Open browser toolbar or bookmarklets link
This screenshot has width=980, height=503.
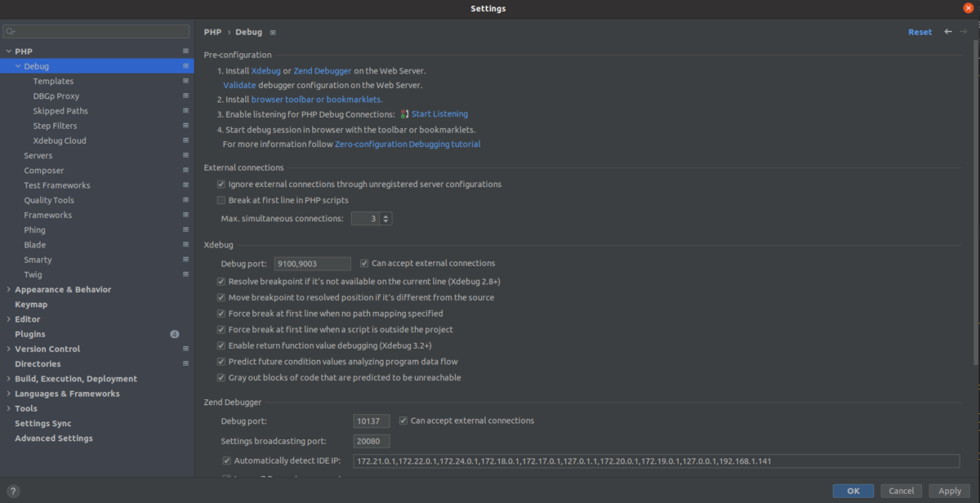click(x=316, y=100)
